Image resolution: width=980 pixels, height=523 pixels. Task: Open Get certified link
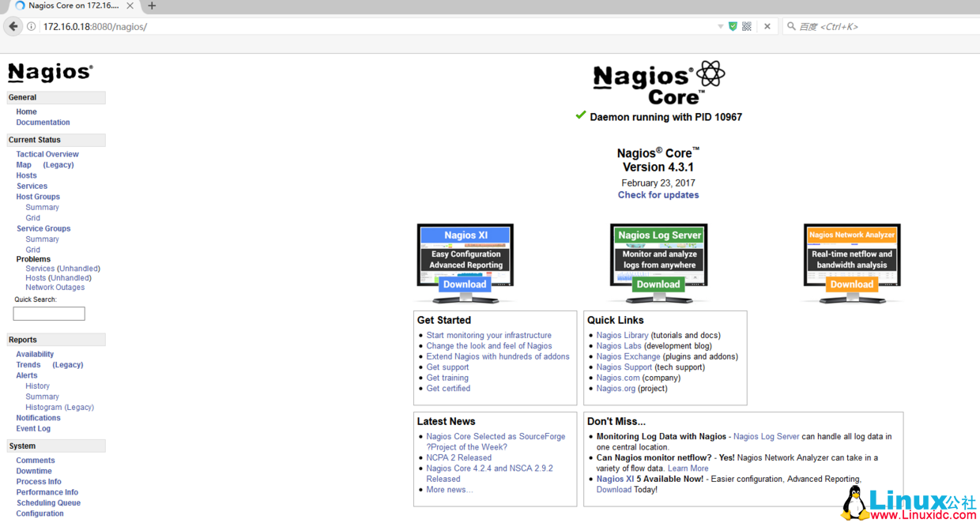448,389
